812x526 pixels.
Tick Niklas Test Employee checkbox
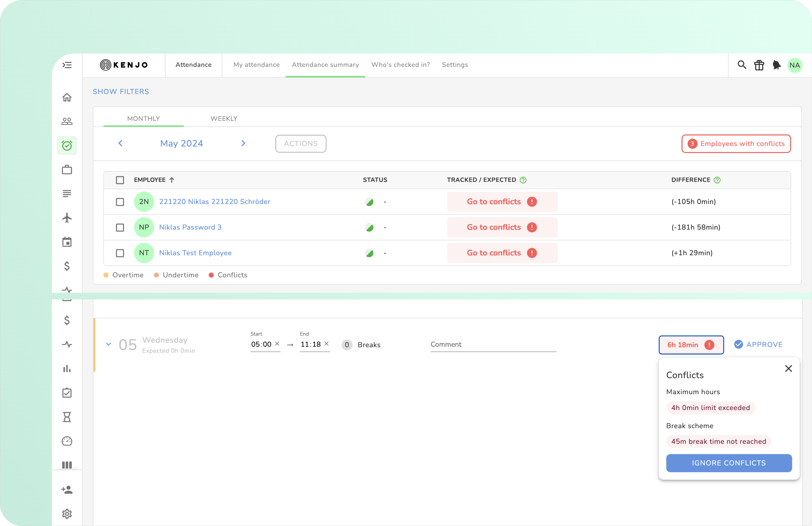coord(120,253)
